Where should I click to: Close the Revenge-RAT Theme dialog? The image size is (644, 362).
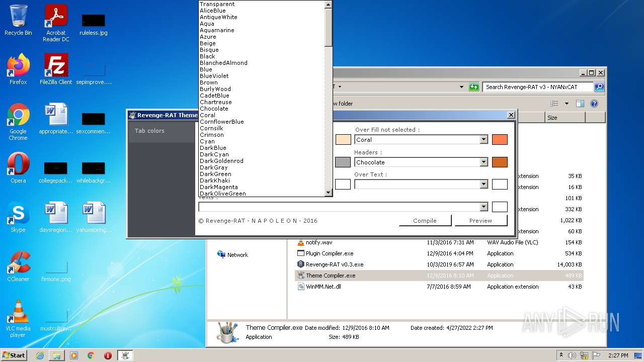click(x=511, y=115)
